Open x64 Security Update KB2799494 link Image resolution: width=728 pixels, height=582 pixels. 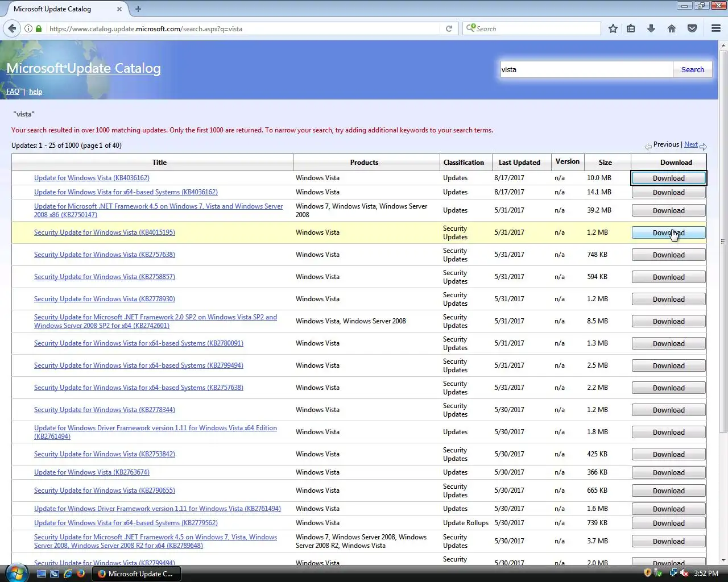139,365
